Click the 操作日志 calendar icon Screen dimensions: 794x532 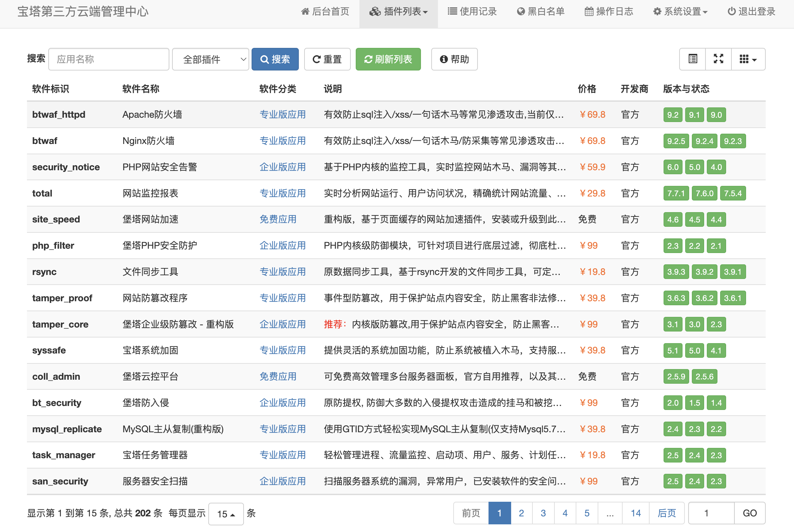pos(590,11)
